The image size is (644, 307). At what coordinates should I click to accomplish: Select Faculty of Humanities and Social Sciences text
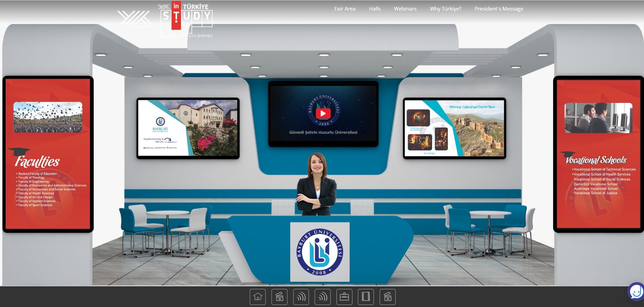(47, 189)
